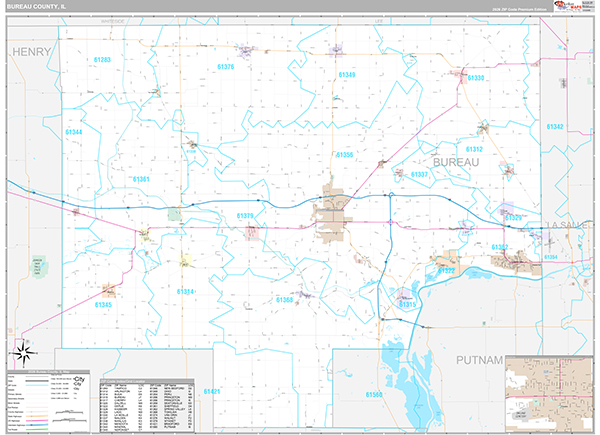Click ZIP code 61560
Screen dimensions: 600x435
(374, 395)
